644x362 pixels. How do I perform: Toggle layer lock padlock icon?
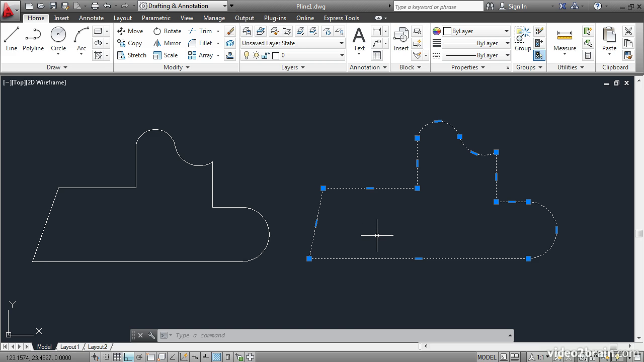click(265, 55)
